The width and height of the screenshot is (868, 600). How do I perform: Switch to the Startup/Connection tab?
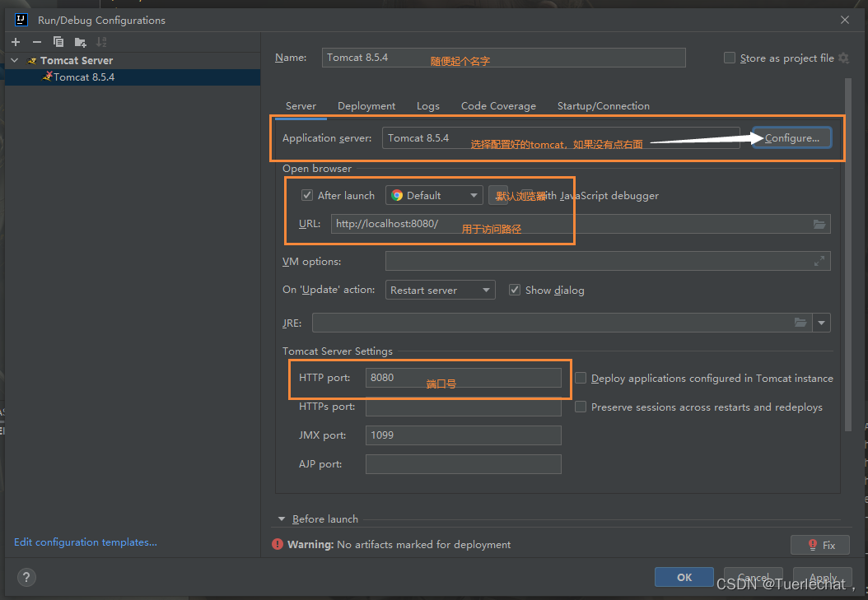(604, 105)
